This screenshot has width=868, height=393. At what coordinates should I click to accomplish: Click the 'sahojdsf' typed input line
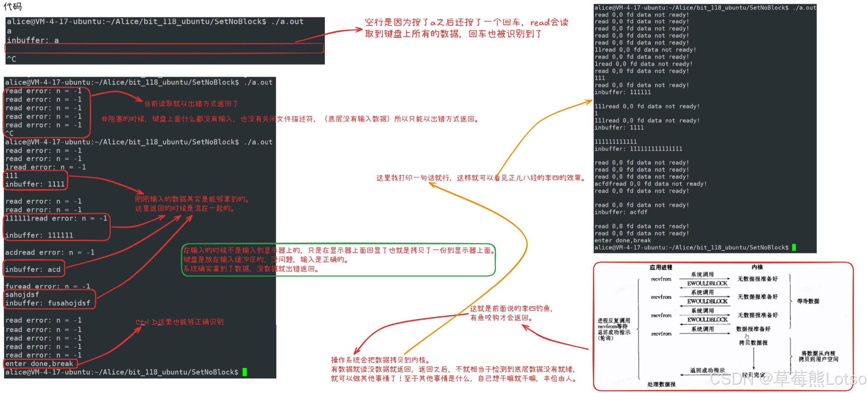pyautogui.click(x=22, y=294)
